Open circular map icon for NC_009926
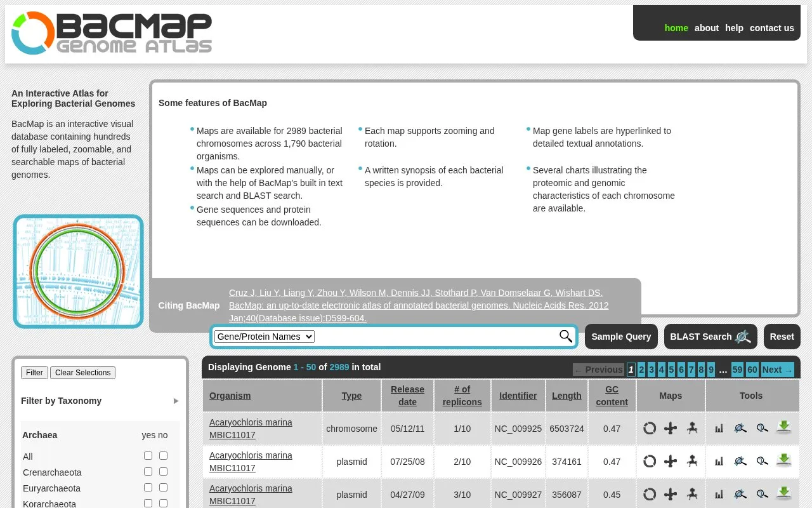The image size is (812, 508). [650, 462]
